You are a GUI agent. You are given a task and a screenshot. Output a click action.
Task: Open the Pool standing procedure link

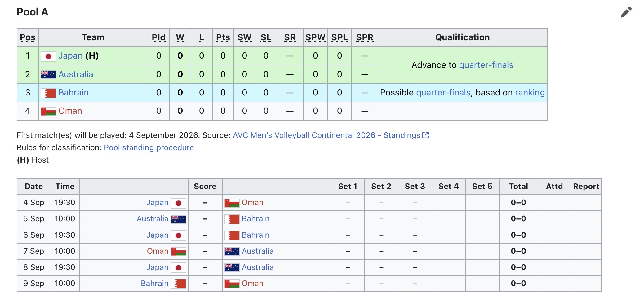point(149,148)
